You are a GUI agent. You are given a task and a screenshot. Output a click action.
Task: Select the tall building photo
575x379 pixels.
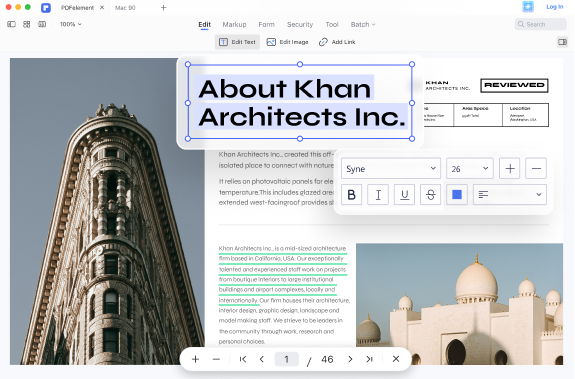point(107,211)
